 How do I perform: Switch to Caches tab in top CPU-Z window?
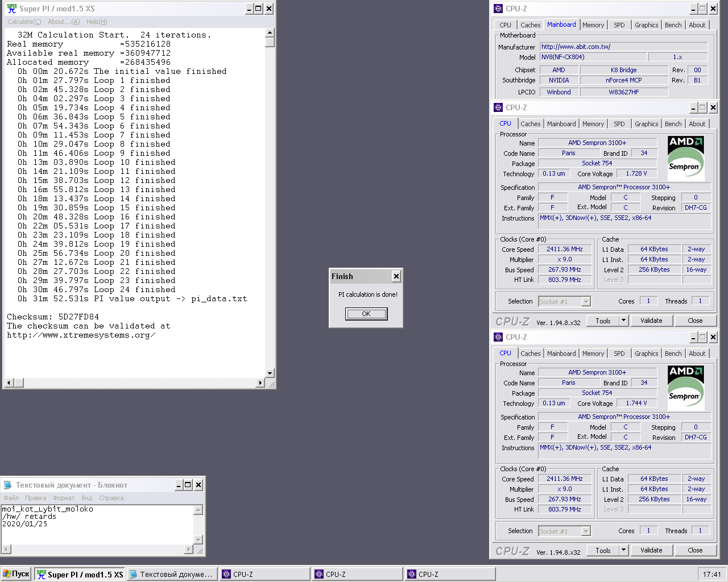(530, 25)
